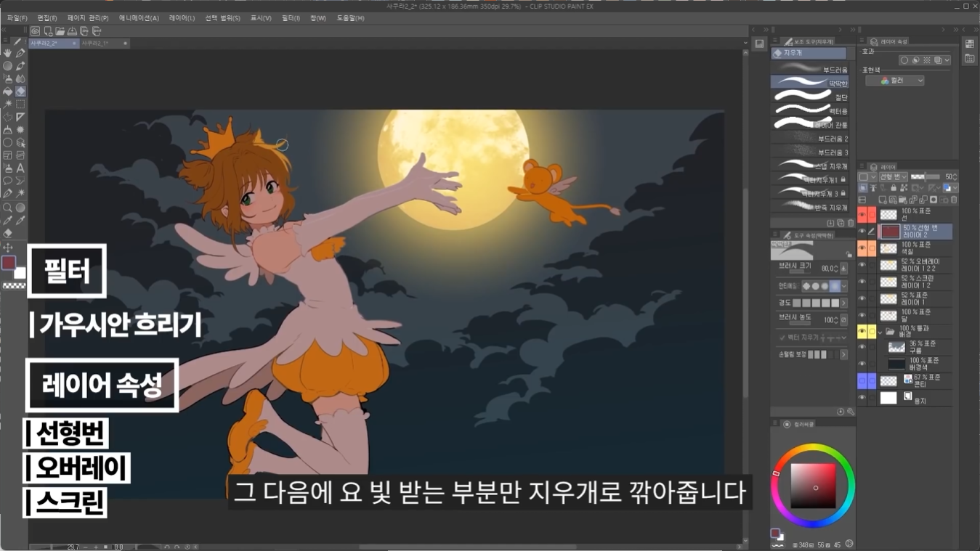Expand the hardness '경도' options arrow
The image size is (980, 551).
point(844,303)
